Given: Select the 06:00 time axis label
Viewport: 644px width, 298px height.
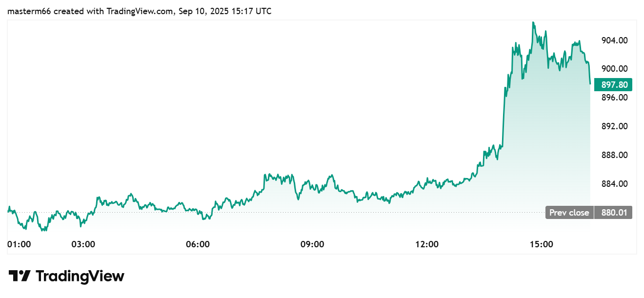Looking at the screenshot, I should [198, 244].
